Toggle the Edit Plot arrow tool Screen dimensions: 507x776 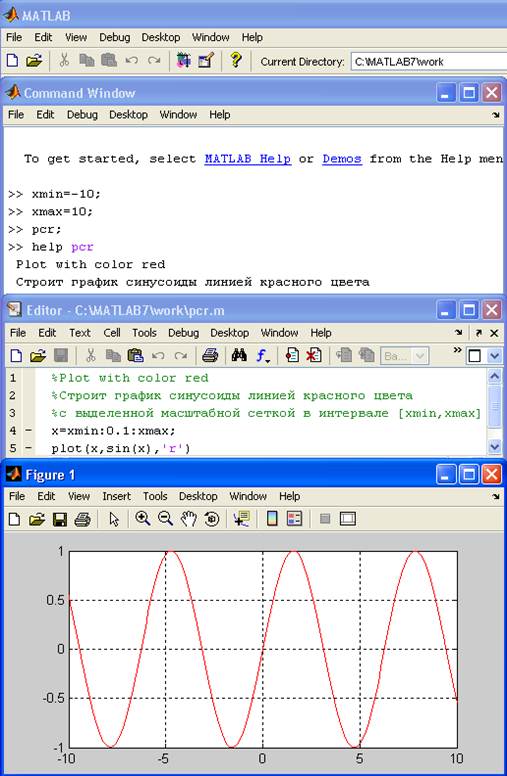pos(114,519)
